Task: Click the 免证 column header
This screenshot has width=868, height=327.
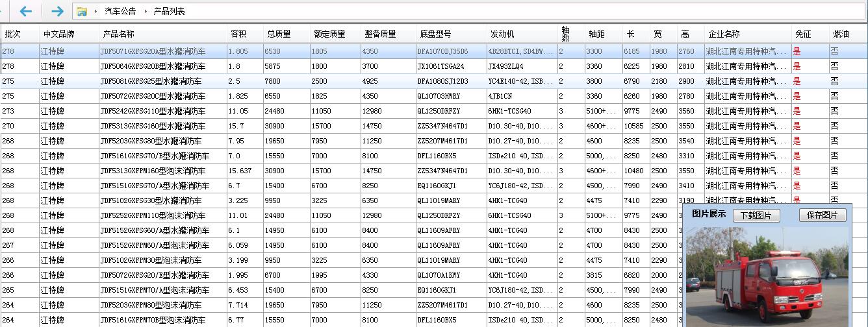Action: tap(803, 34)
